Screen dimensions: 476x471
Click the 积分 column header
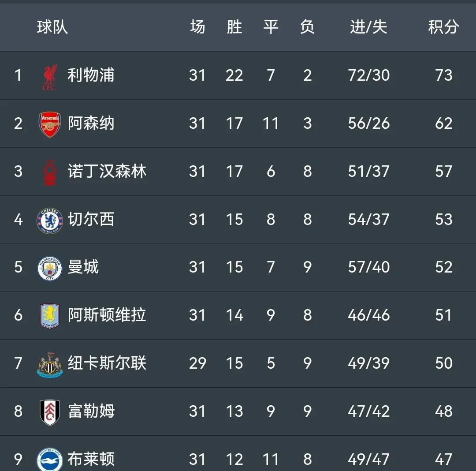(x=443, y=27)
